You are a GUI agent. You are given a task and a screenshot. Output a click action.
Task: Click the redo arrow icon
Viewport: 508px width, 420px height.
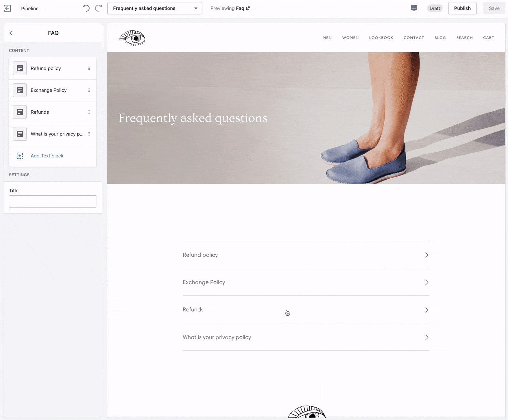click(x=98, y=8)
